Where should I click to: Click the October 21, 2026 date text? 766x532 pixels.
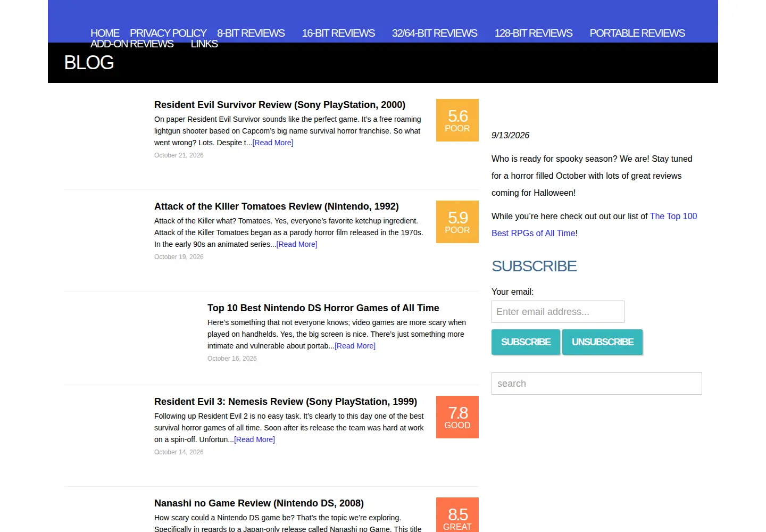pyautogui.click(x=179, y=155)
